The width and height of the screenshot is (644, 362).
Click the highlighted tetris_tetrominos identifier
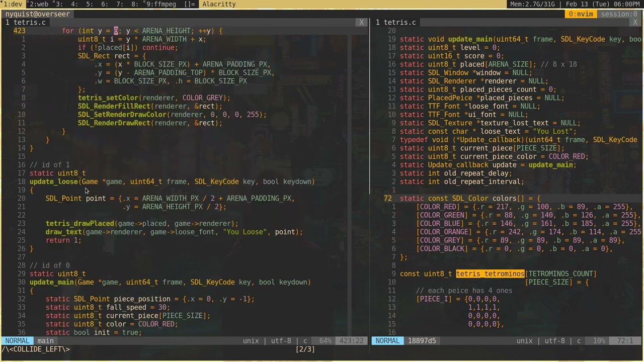491,274
